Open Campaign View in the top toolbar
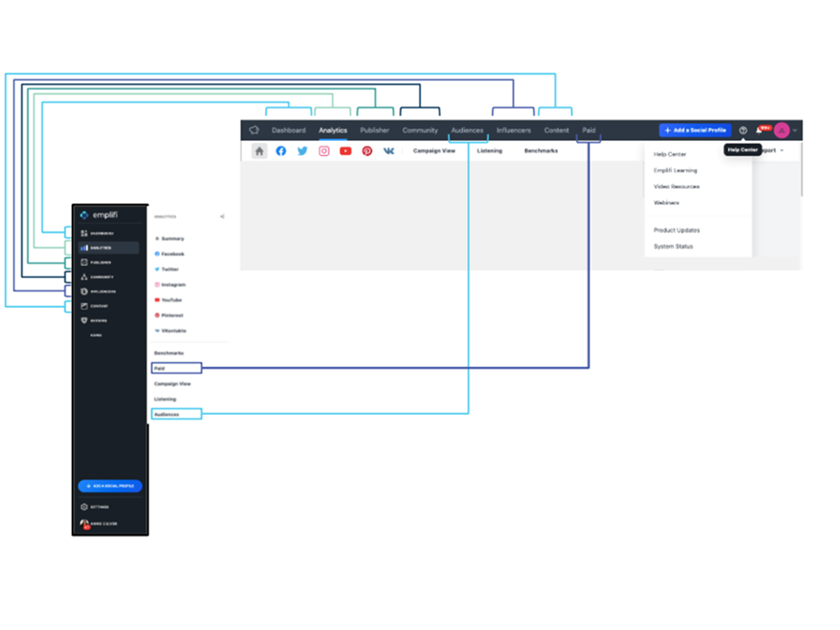The width and height of the screenshot is (840, 630). [x=434, y=151]
